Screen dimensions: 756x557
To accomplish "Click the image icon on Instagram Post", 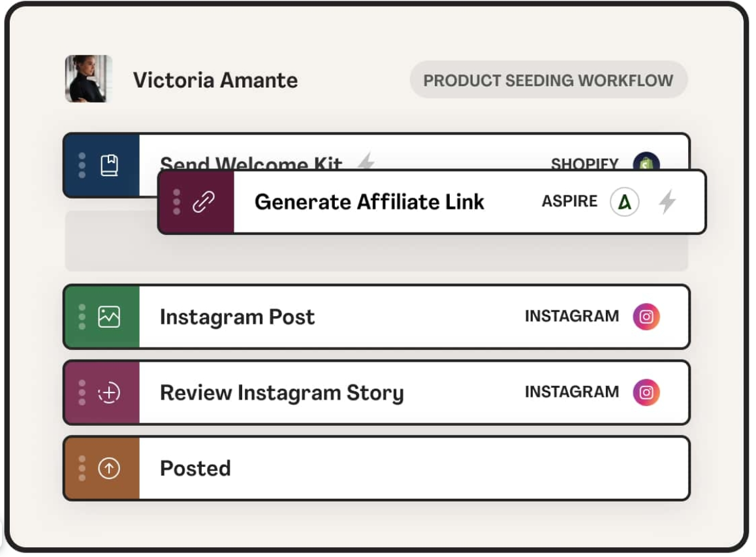I will click(x=109, y=317).
